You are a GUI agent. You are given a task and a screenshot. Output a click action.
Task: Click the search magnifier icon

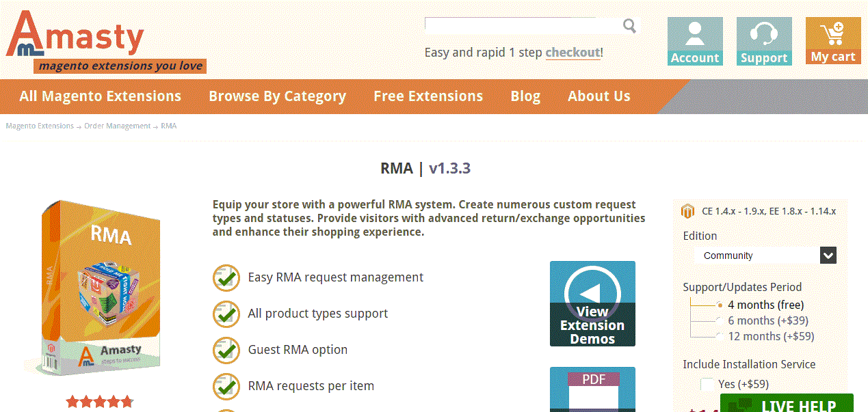point(629,26)
